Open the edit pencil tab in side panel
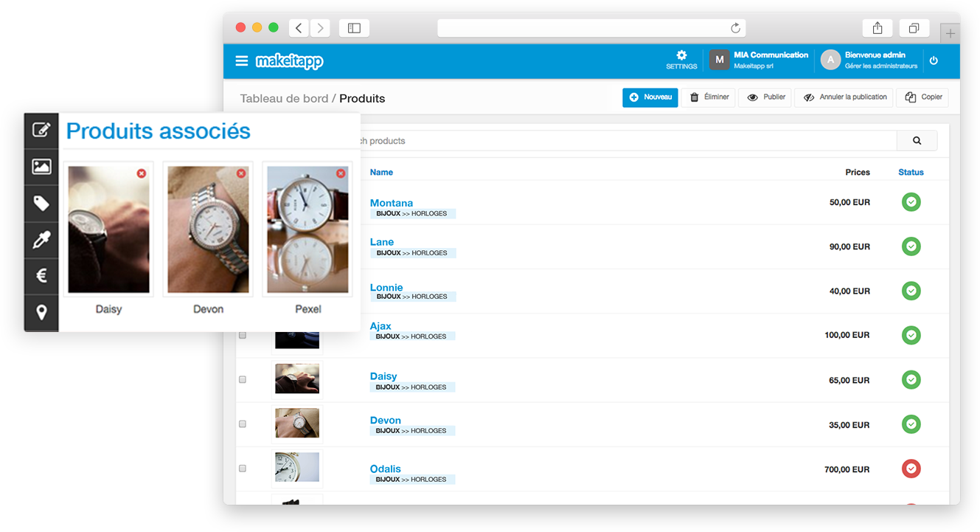Viewport: 980px width, 532px height. tap(41, 131)
